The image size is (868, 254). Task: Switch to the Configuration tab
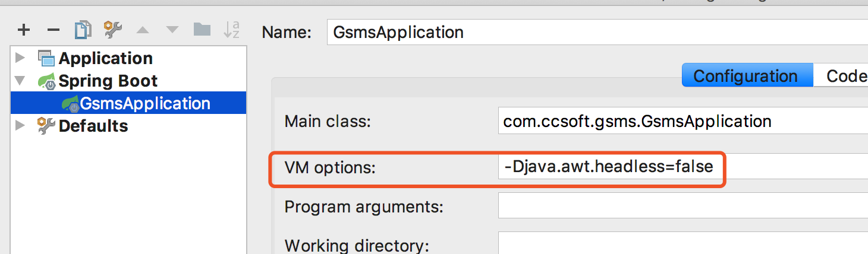[x=746, y=76]
